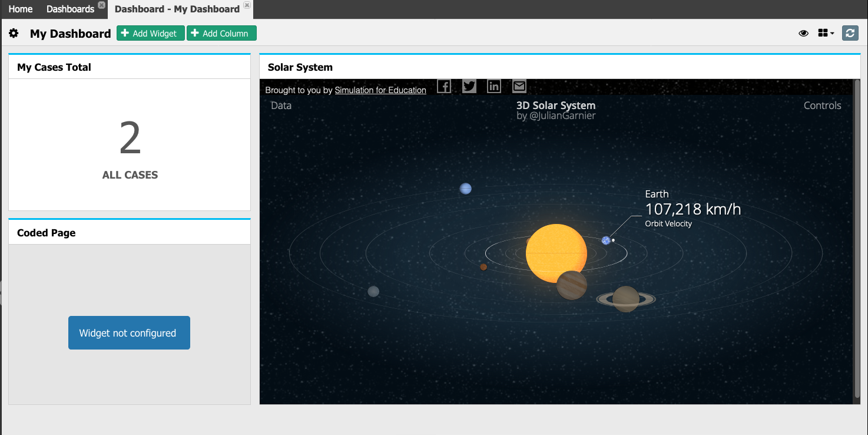This screenshot has height=435, width=868.
Task: Click the 2 all cases count
Action: click(x=130, y=139)
